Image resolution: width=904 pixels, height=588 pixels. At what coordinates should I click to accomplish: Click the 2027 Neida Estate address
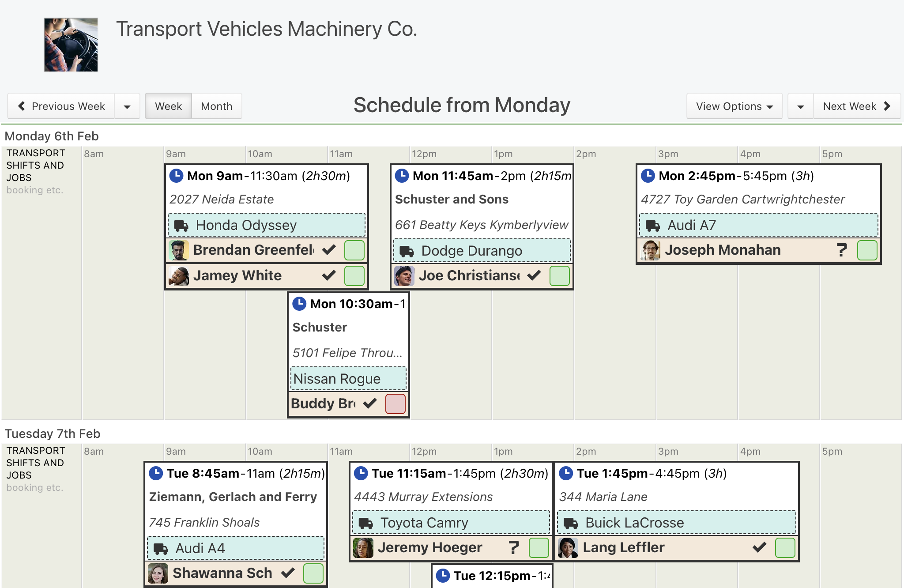222,200
